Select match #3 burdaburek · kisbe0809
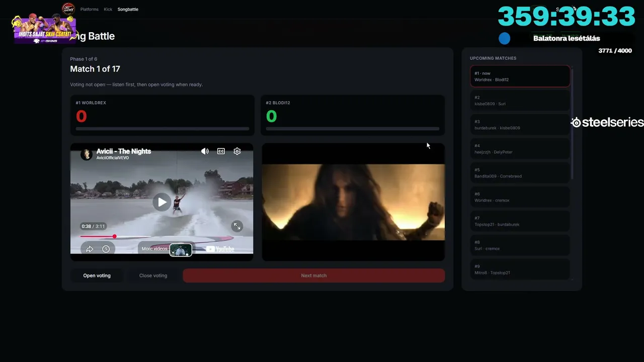Viewport: 644px width, 362px height. click(x=520, y=125)
